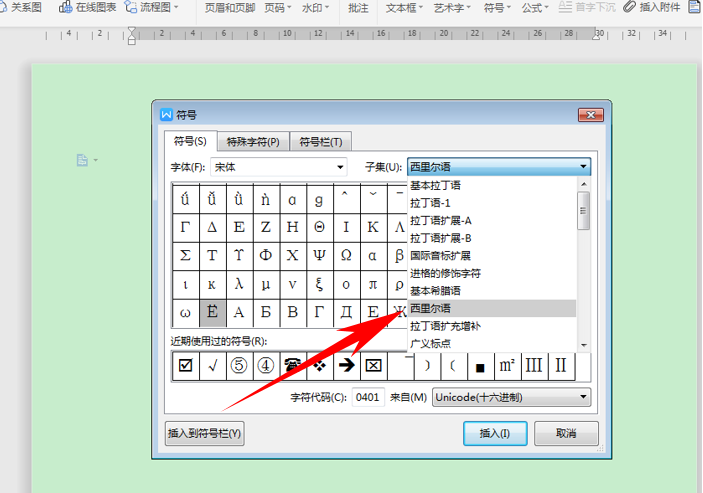
Task: Click the 插入(I) insert button
Action: tap(495, 433)
